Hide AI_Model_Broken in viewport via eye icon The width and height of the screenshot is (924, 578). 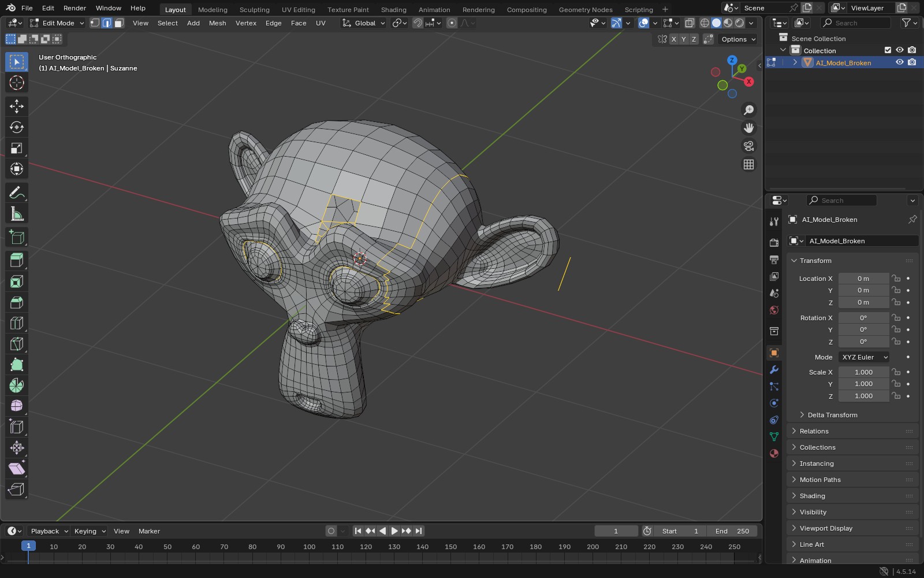click(899, 62)
